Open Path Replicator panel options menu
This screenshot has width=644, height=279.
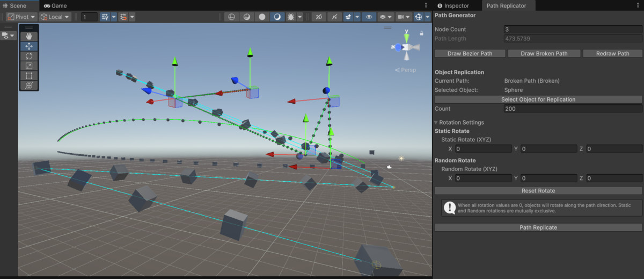[x=639, y=5]
